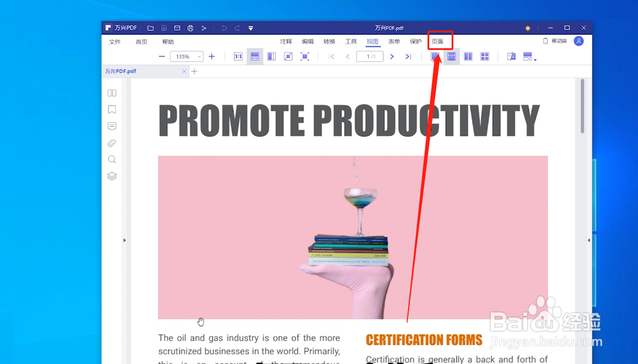Add a new document tab with plus

click(195, 71)
